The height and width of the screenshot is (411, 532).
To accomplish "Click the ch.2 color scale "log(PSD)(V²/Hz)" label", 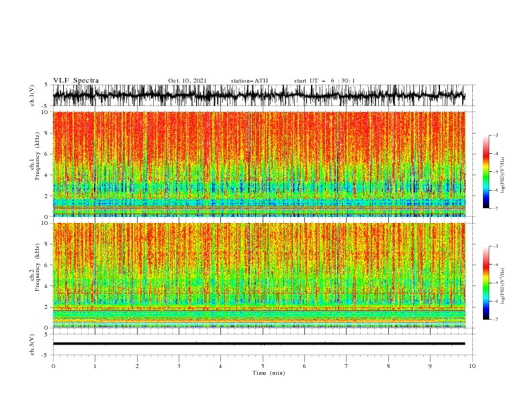I will 503,286.
